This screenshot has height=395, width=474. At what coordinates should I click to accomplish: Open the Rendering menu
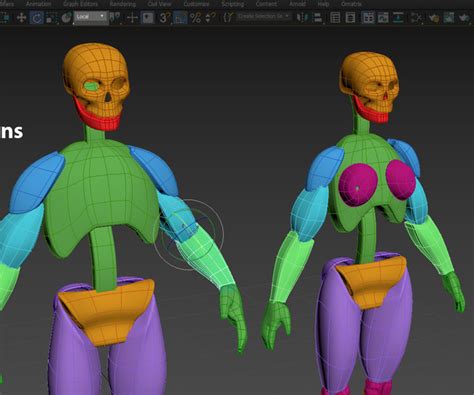click(x=123, y=4)
